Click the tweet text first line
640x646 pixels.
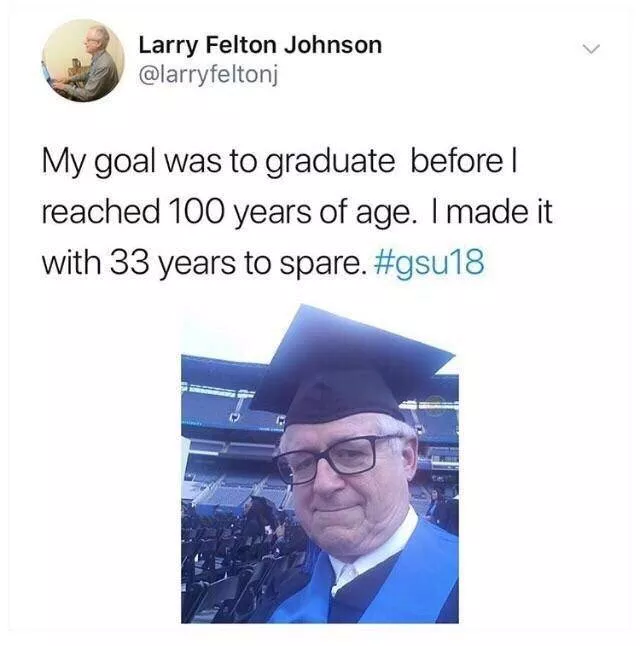point(280,162)
